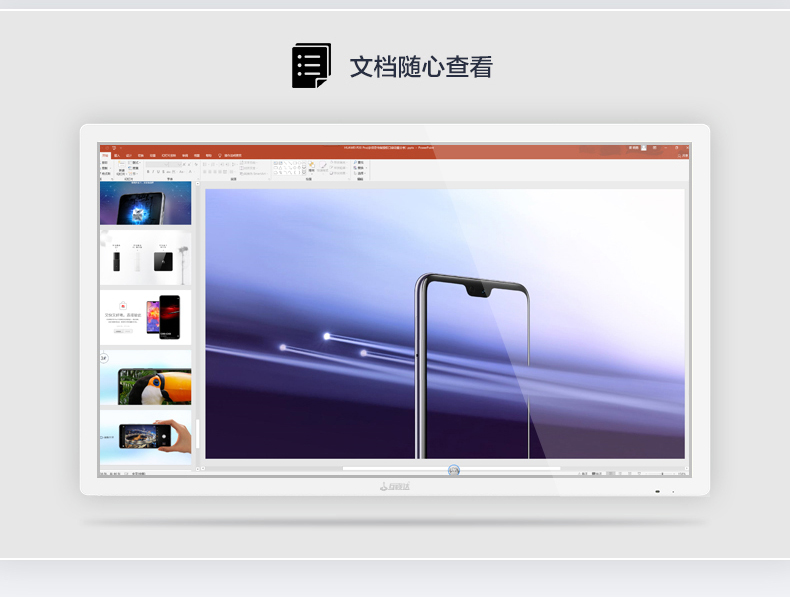Image resolution: width=790 pixels, height=597 pixels.
Task: Select the toucan slide thumbnail
Action: [x=146, y=378]
